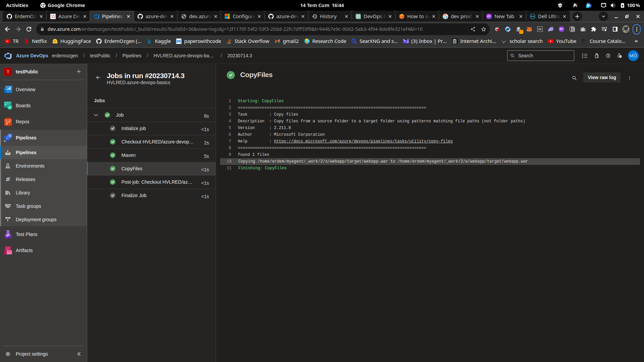Image resolution: width=644 pixels, height=362 pixels.
Task: Open Repos from the sidebar
Action: click(22, 122)
